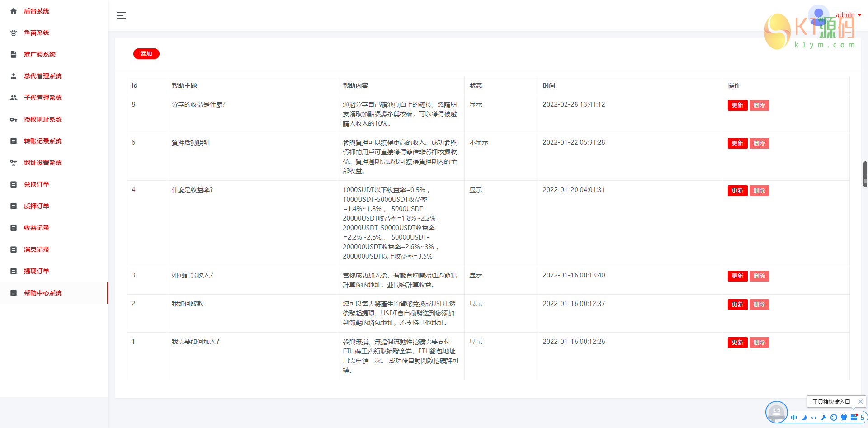Click the moon icon in the input toolbar
The height and width of the screenshot is (428, 868).
click(x=804, y=418)
